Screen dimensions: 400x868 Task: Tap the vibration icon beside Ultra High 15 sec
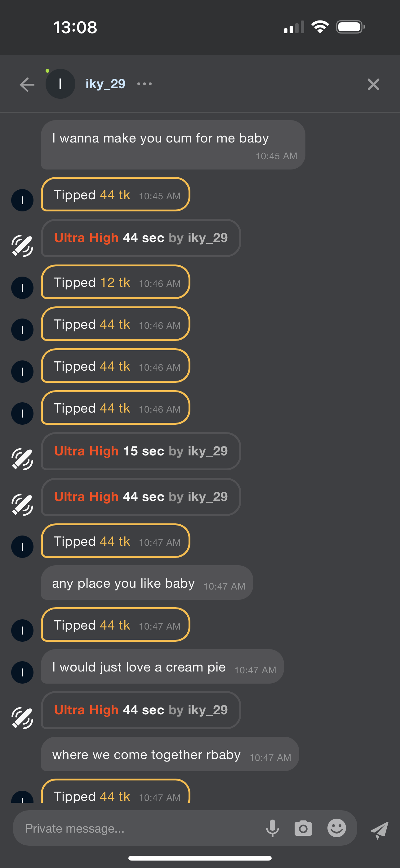click(22, 459)
